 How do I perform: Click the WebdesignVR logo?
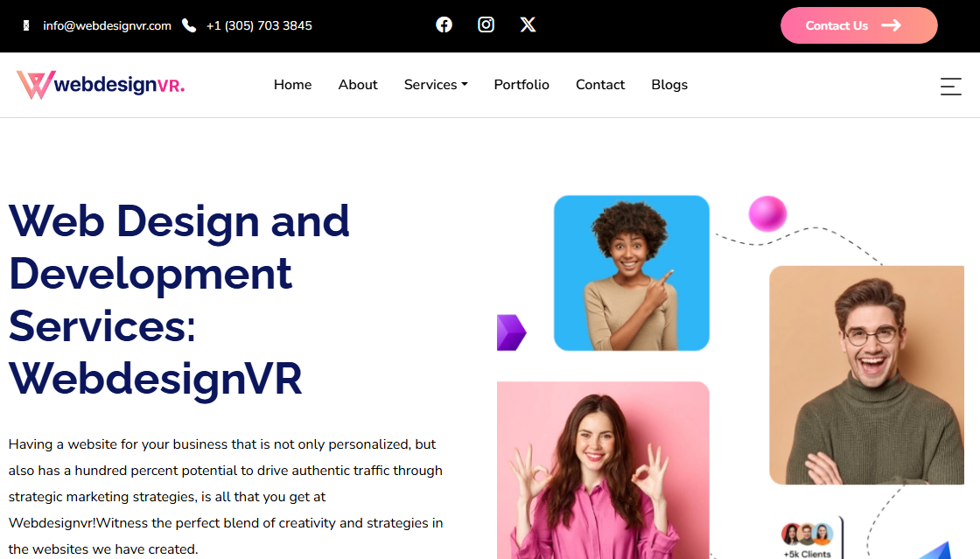coord(101,85)
